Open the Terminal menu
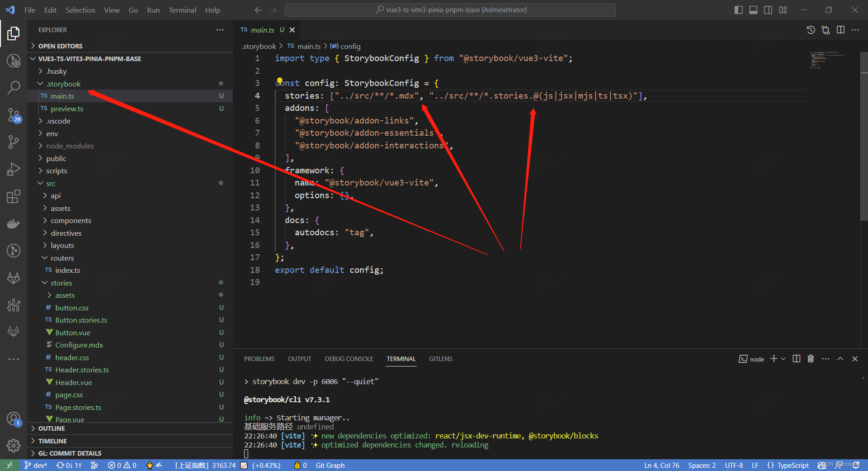This screenshot has height=471, width=868. (x=182, y=10)
